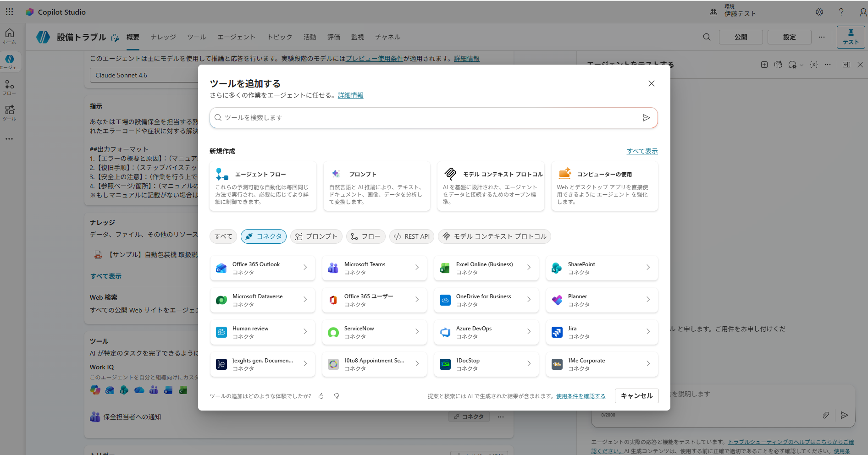Select the 1Me Corporate connector icon
Image resolution: width=868 pixels, height=455 pixels.
557,364
